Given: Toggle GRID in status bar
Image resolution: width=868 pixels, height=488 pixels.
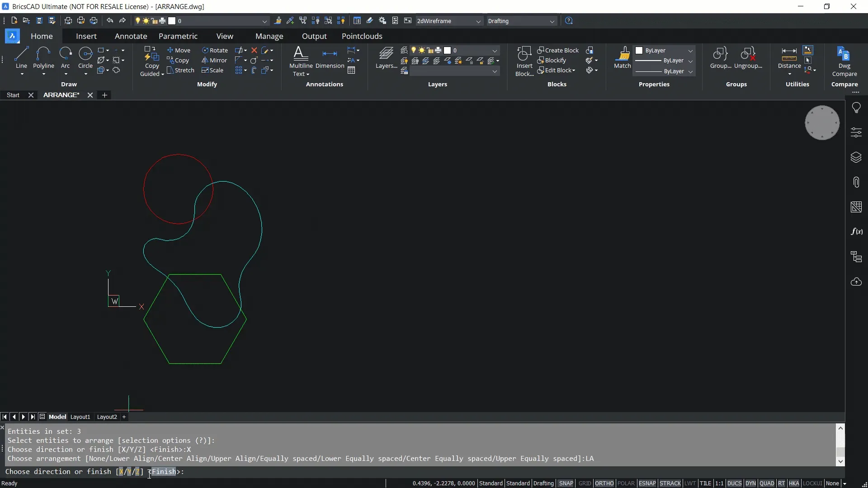Looking at the screenshot, I should [585, 483].
